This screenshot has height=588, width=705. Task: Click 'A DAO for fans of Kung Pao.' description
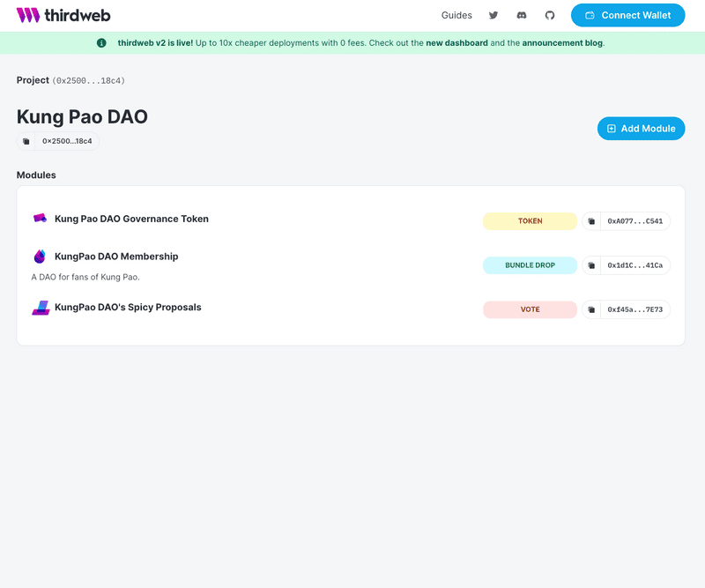85,277
